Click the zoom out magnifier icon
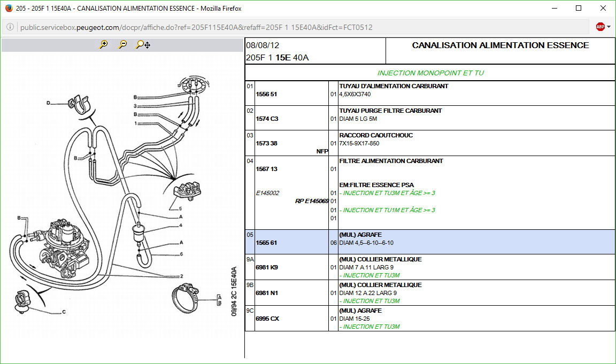Screen dimensions: 616x364 (122, 45)
